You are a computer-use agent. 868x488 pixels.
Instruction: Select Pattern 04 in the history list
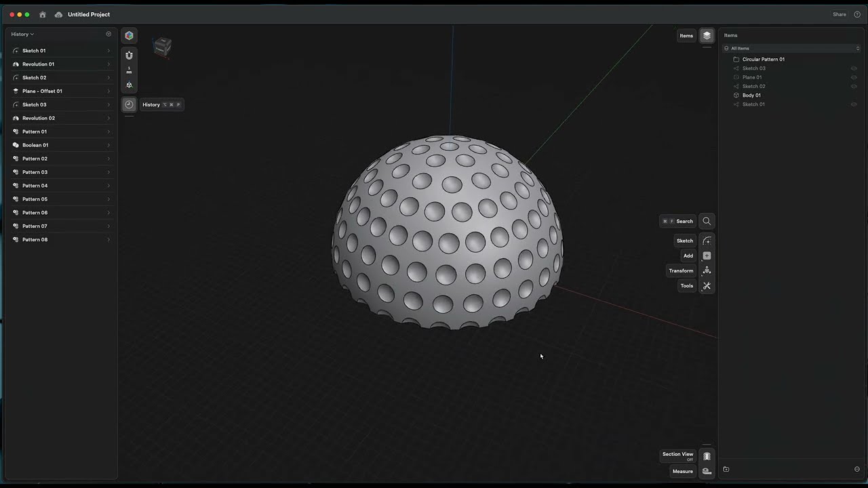[x=62, y=186]
